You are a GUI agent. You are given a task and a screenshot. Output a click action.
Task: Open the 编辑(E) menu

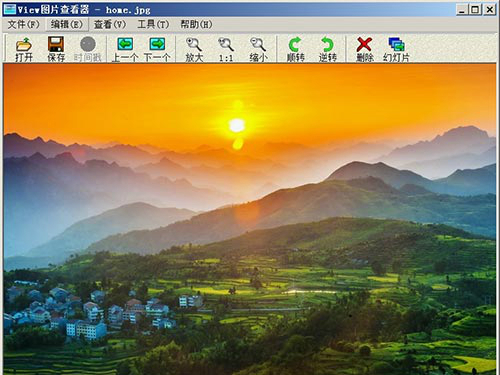(67, 24)
